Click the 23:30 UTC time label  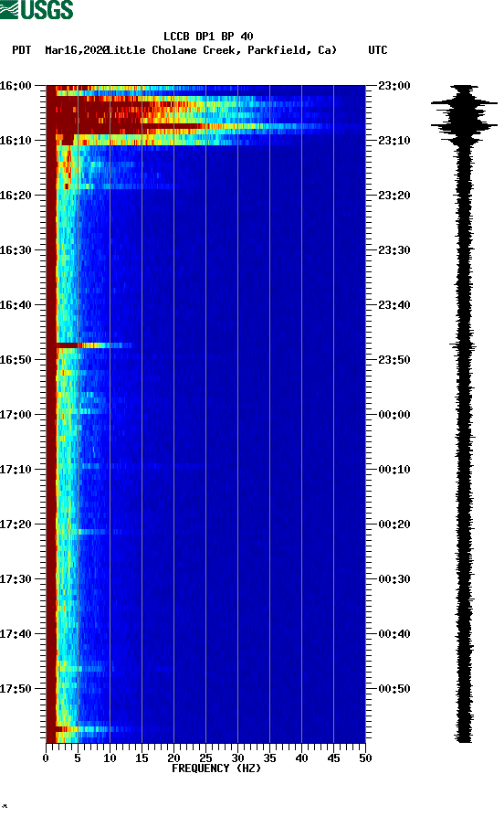click(394, 249)
